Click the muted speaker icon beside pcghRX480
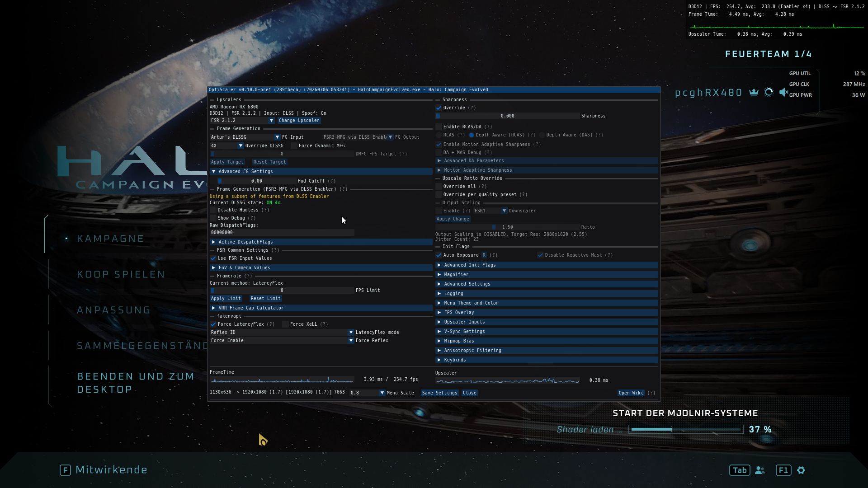The height and width of the screenshot is (488, 868). [x=783, y=92]
